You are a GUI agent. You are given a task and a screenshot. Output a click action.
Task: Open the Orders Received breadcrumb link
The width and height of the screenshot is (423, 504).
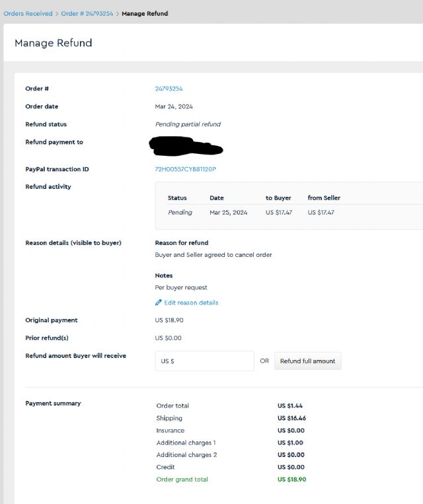point(28,13)
